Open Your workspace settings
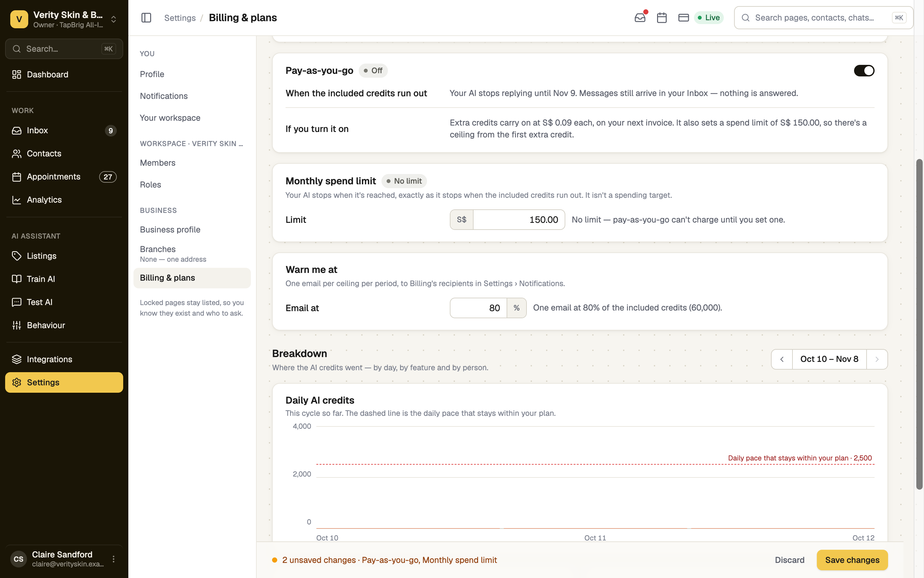Viewport: 924px width, 578px height. (192, 118)
